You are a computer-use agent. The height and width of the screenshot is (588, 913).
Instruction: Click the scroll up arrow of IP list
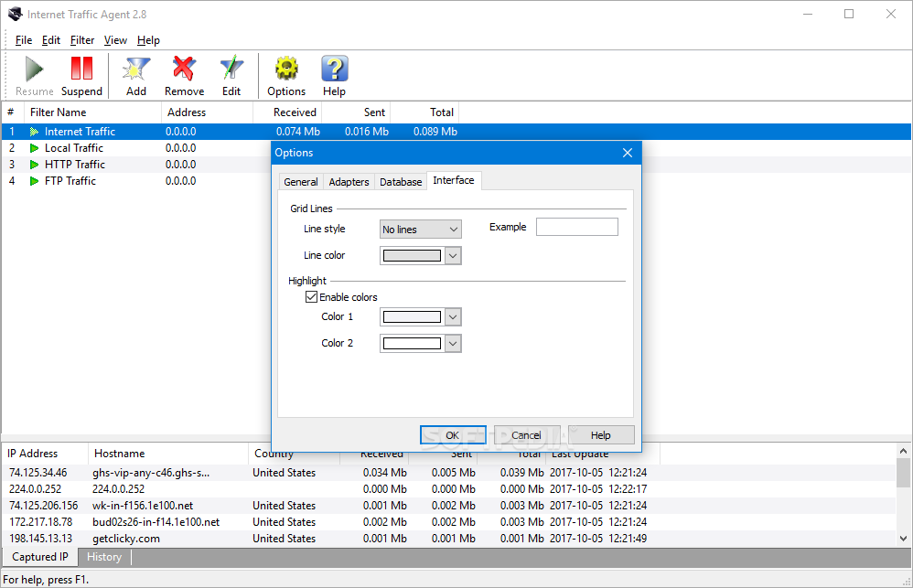[903, 451]
